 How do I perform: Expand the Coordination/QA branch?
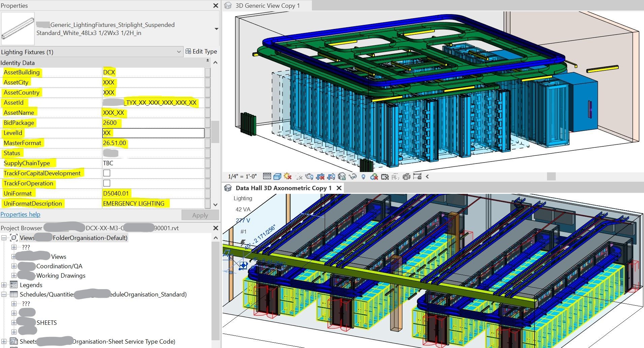[14, 266]
